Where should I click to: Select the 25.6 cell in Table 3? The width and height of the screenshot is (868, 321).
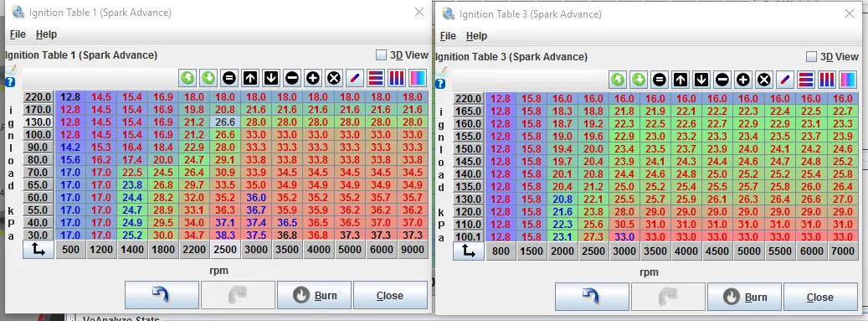pos(593,224)
